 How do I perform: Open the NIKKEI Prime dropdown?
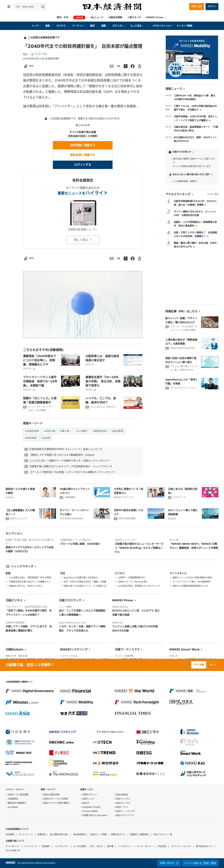pos(156,17)
